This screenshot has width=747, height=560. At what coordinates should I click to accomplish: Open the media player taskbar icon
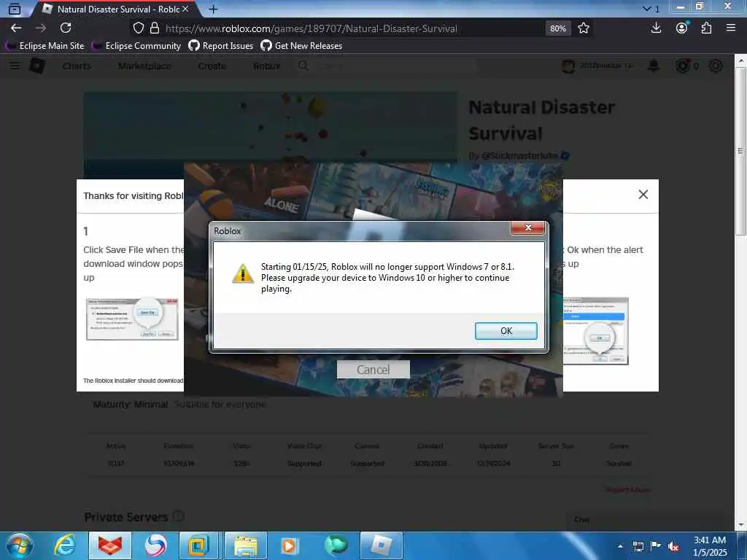coord(290,545)
